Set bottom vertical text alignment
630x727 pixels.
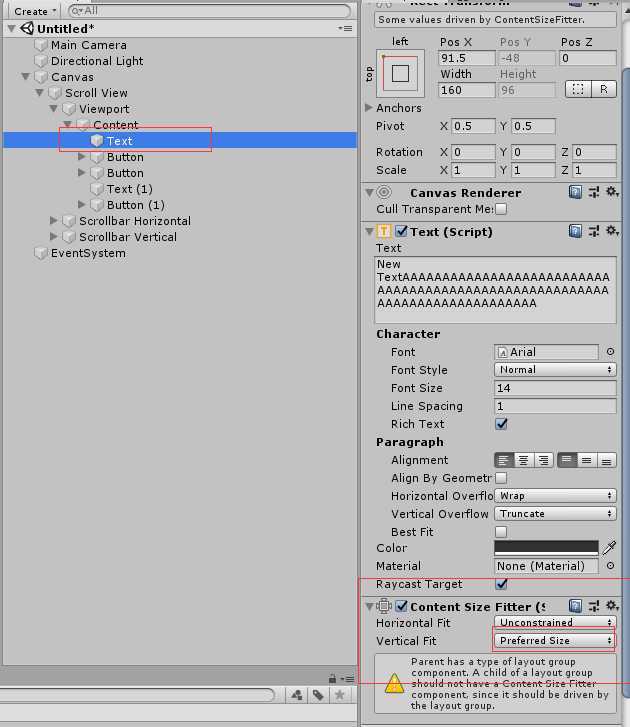606,460
